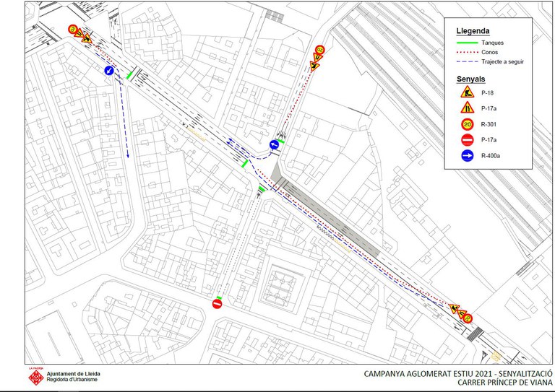This screenshot has width=555, height=392.
Task: Select the road narrowing triangle sign in legend
Action: click(x=468, y=108)
